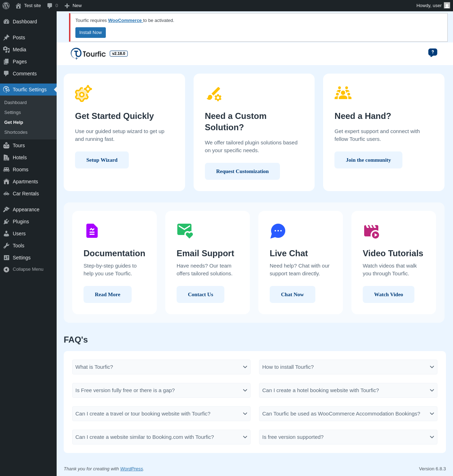Expand the Booking.com similar website FAQ
Screen dimensions: 453x476
[x=161, y=437]
